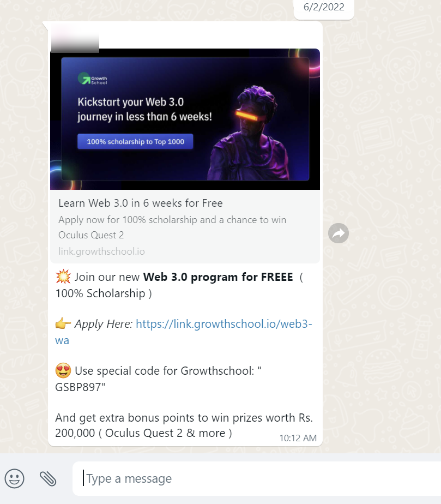Click the Kickstart your Web 3.0 headline
The image size is (441, 504).
[x=144, y=109]
